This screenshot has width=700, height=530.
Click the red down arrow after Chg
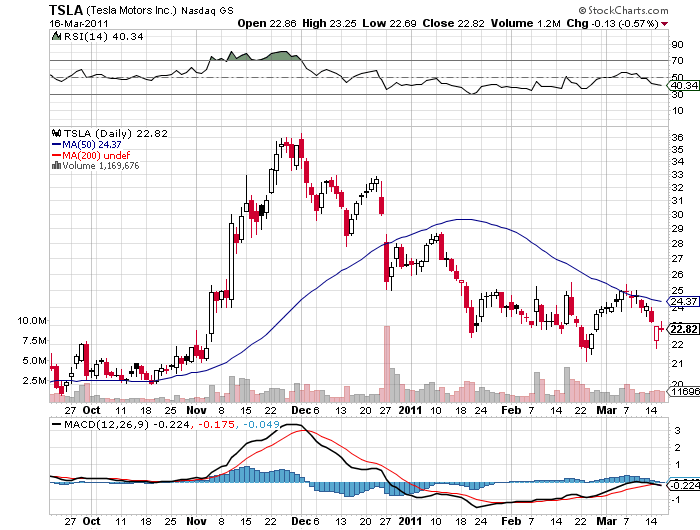tap(665, 24)
